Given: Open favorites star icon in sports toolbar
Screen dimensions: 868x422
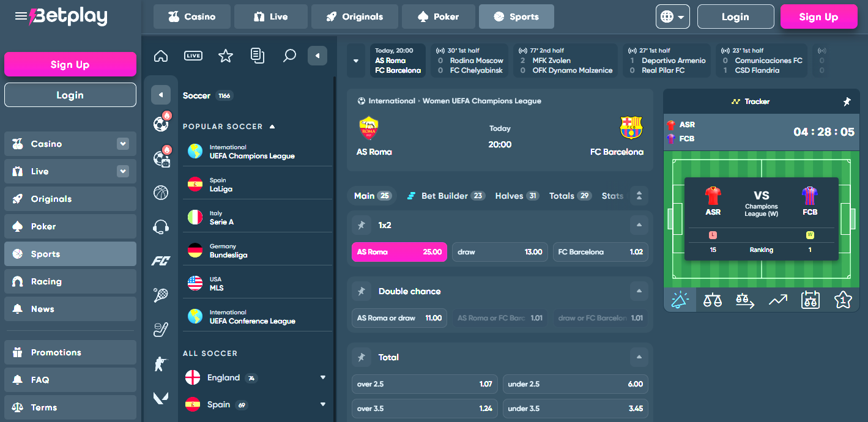Looking at the screenshot, I should (x=226, y=56).
